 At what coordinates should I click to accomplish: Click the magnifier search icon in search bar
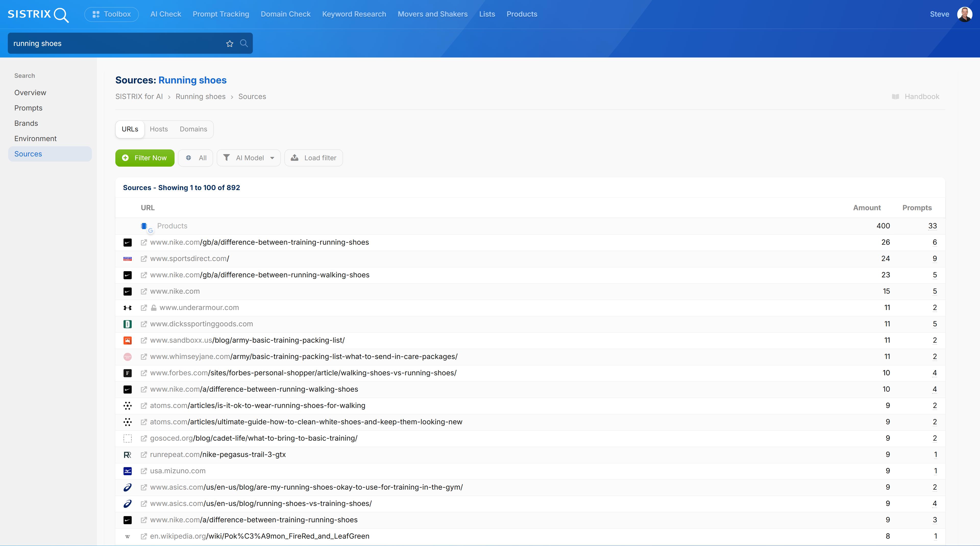coord(244,43)
